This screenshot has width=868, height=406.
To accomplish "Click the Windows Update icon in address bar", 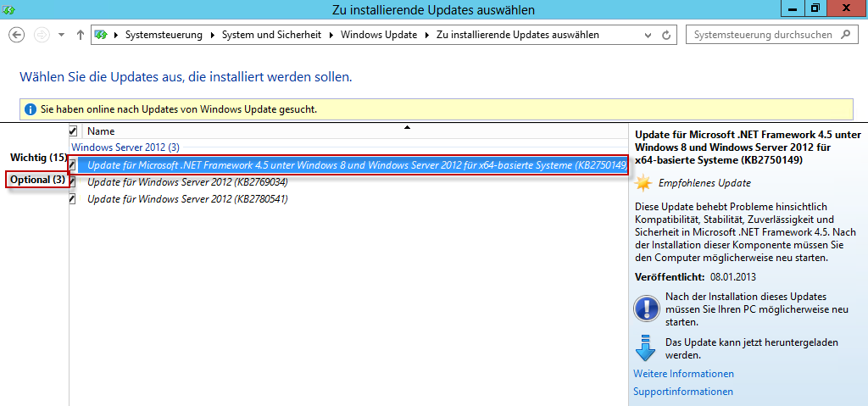I will (102, 35).
